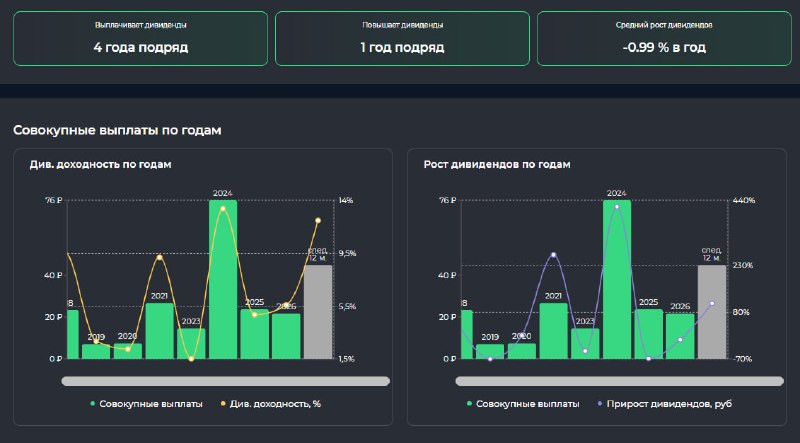This screenshot has height=443, width=800.
Task: Click the 2021 bar in yield chart
Action: click(160, 331)
